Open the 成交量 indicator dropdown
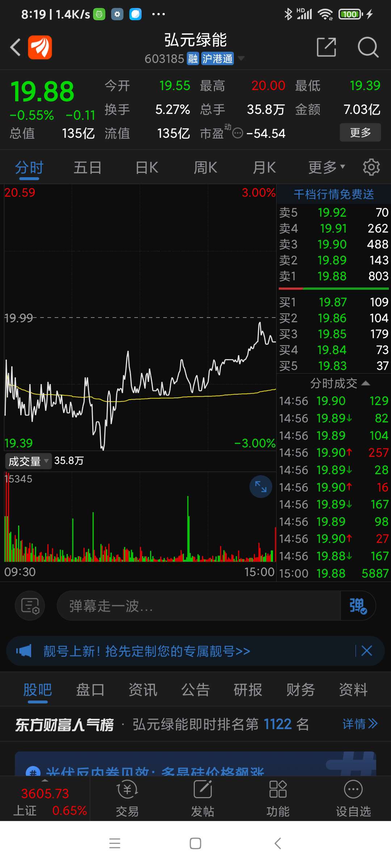This screenshot has height=868, width=391. coord(29,461)
